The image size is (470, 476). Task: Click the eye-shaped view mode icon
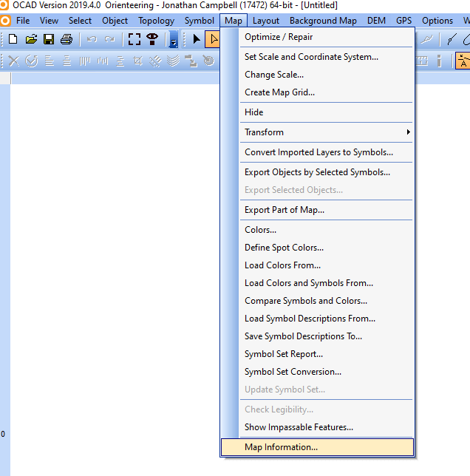point(152,39)
